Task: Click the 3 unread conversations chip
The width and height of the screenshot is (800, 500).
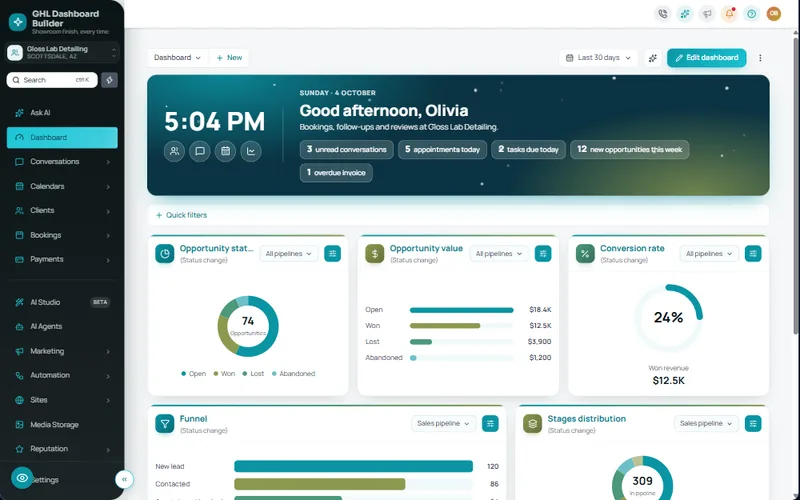Action: (x=346, y=149)
